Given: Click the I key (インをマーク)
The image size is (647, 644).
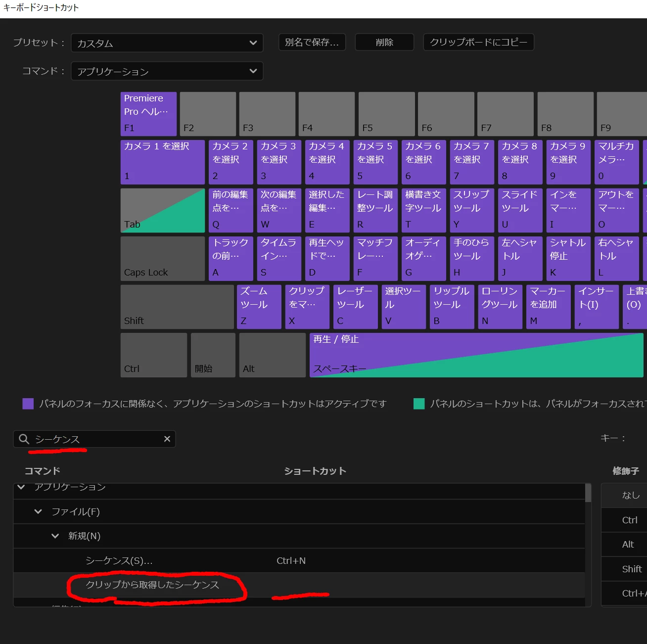Looking at the screenshot, I should tap(568, 210).
